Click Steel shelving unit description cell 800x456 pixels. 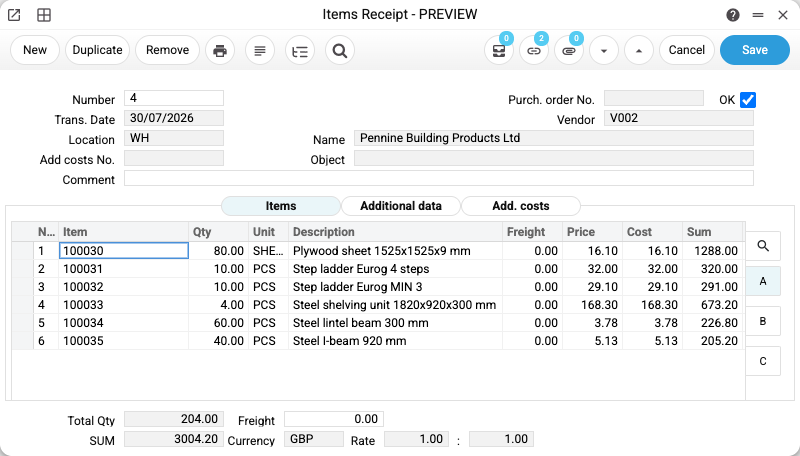tap(395, 305)
